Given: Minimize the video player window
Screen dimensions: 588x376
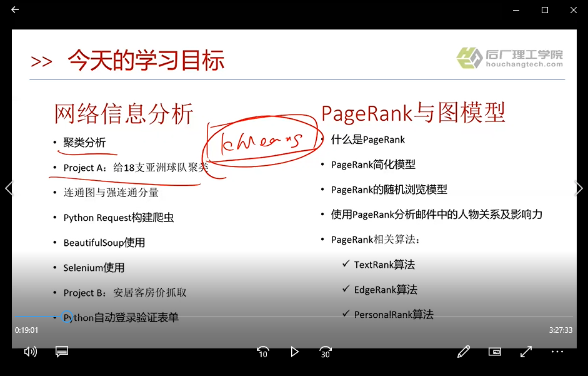Looking at the screenshot, I should pos(516,10).
